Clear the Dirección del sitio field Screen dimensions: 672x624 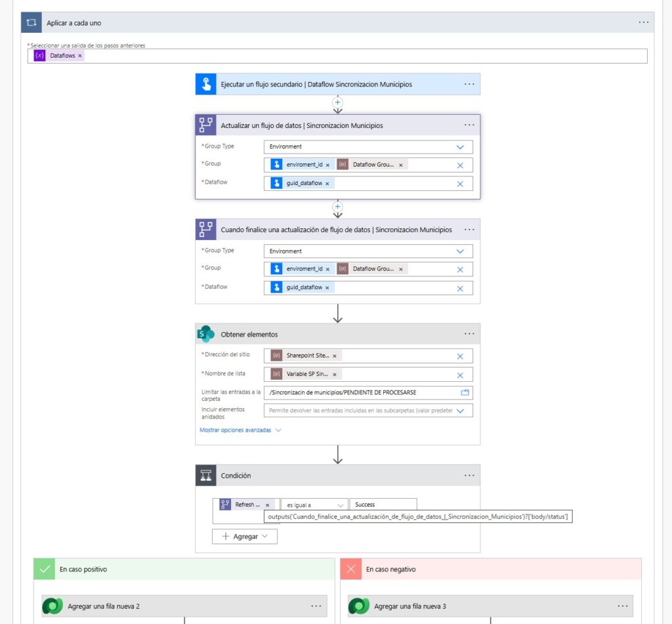(x=459, y=356)
